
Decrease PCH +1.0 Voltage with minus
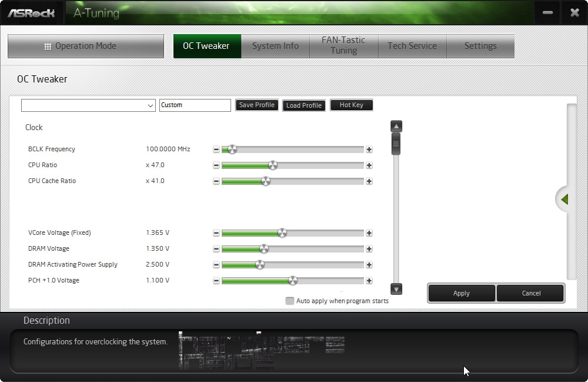216,281
